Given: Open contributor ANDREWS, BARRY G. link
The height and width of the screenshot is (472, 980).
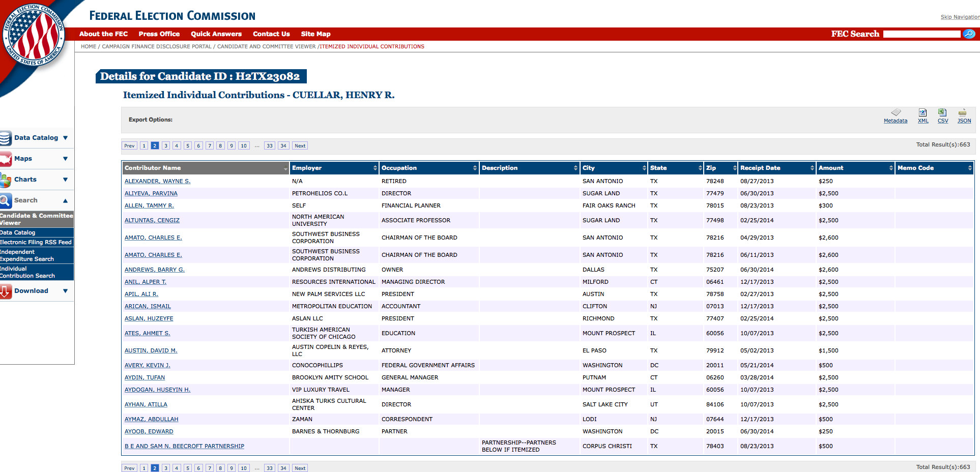Looking at the screenshot, I should point(155,270).
